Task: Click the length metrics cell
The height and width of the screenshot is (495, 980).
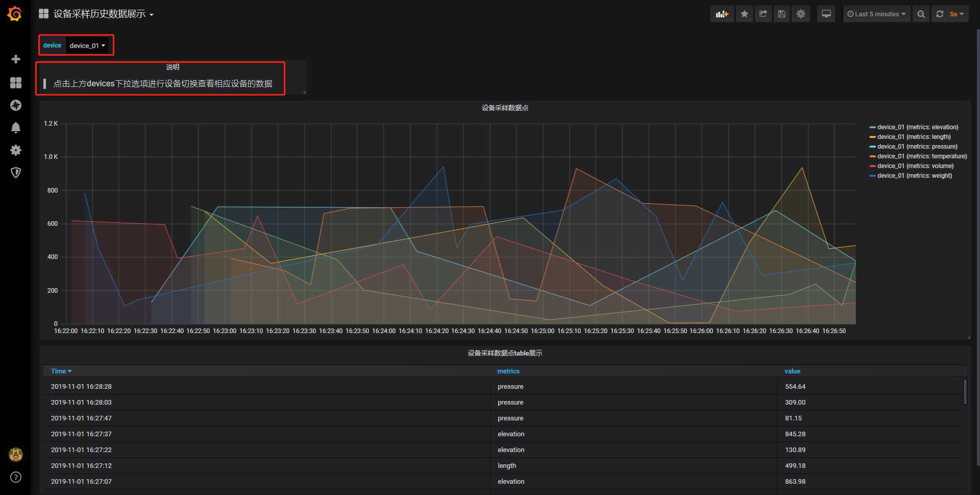Action: tap(507, 466)
